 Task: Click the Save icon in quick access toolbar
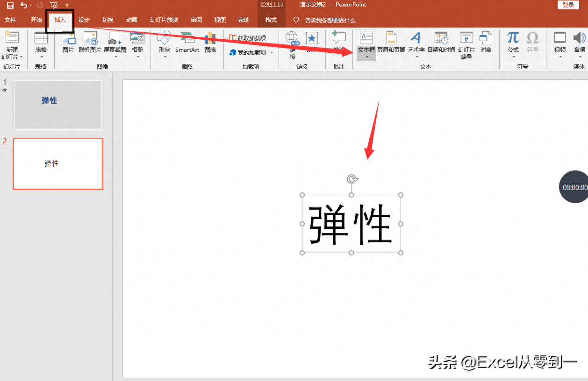[x=10, y=5]
